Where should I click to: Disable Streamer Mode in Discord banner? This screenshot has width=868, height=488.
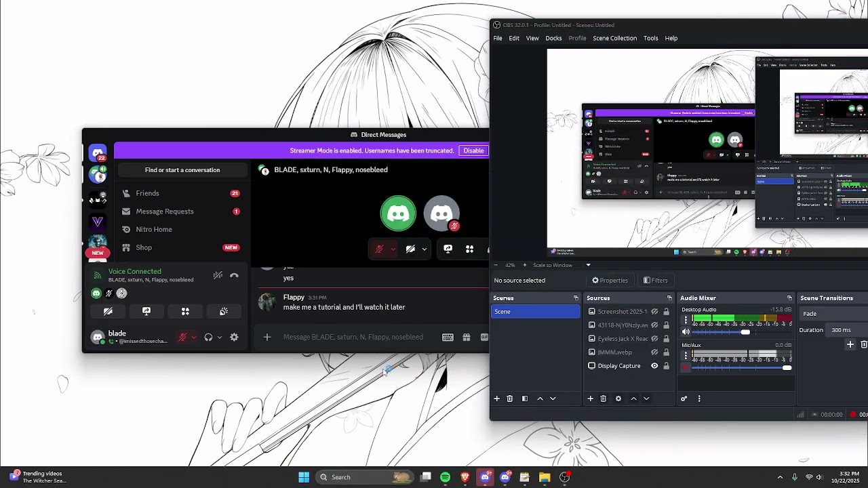pos(473,150)
